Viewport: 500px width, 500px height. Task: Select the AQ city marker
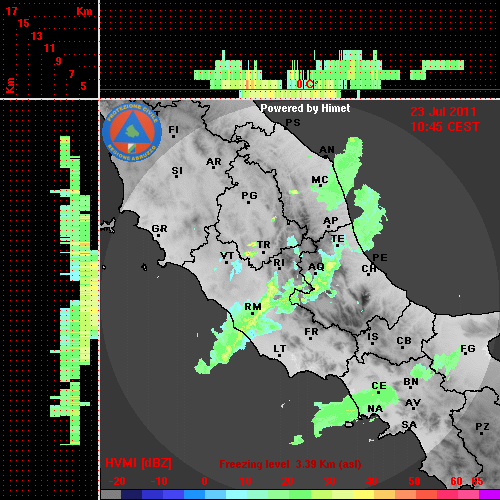coord(316,268)
